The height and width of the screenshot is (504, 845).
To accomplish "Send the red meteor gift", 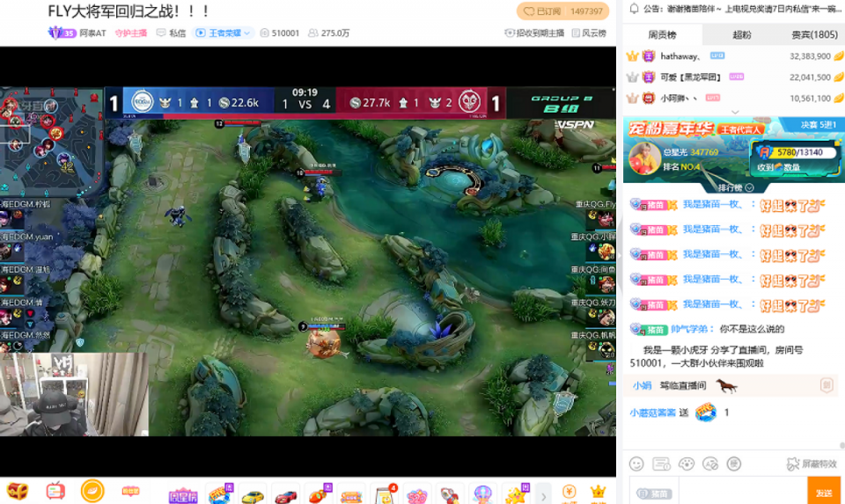I will pyautogui.click(x=319, y=493).
